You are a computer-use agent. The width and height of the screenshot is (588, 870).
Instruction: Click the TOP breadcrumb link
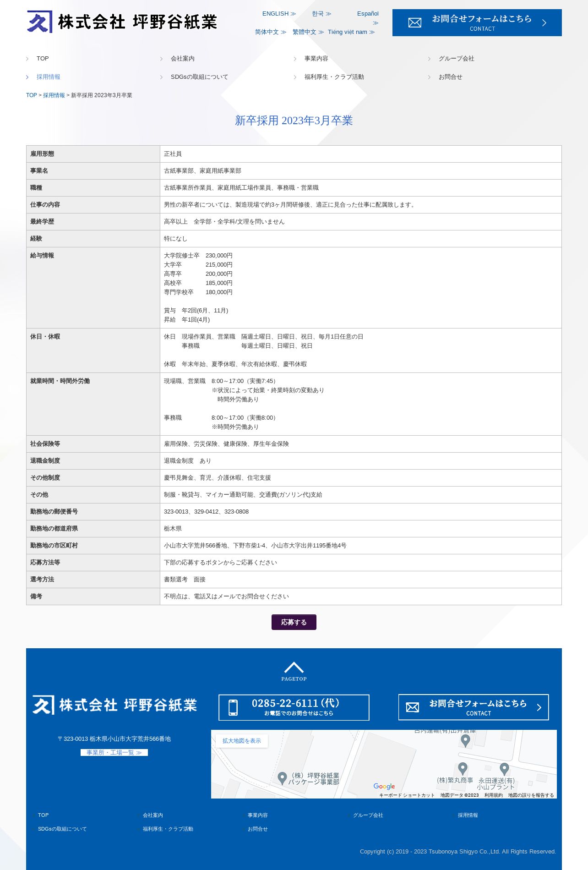click(32, 95)
